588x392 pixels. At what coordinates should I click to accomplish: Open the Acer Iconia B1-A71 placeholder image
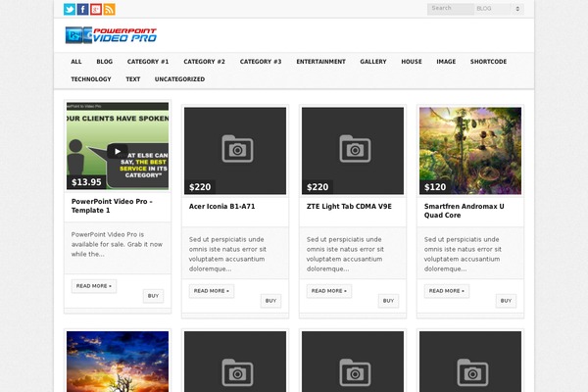(x=235, y=151)
